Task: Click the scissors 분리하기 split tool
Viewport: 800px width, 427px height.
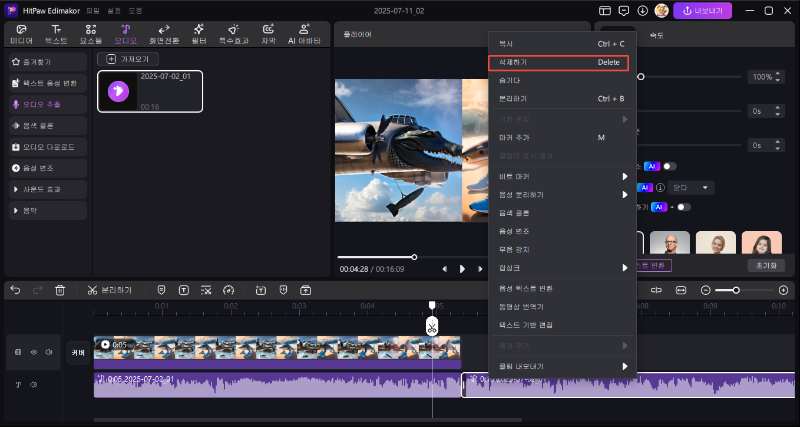Action: point(109,290)
